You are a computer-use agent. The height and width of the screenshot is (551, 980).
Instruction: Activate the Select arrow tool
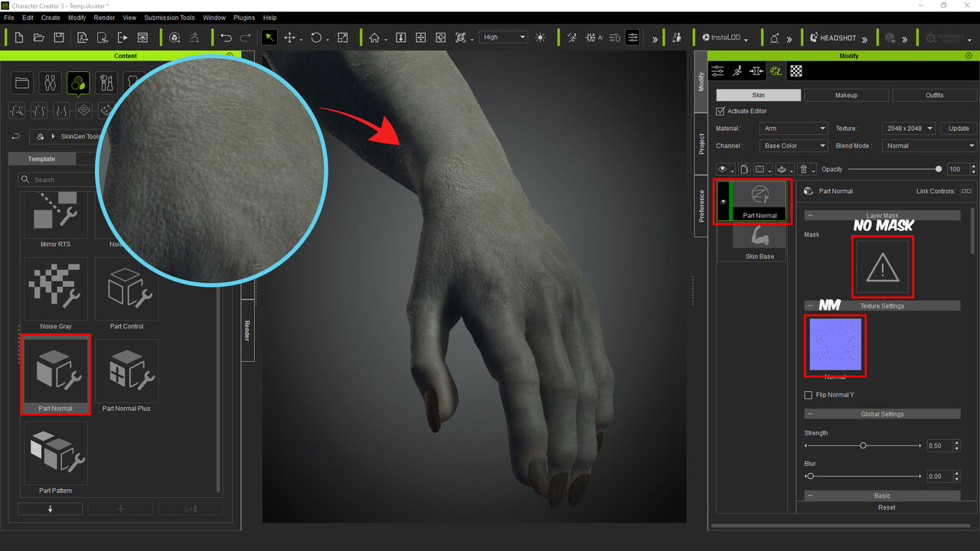pyautogui.click(x=269, y=37)
